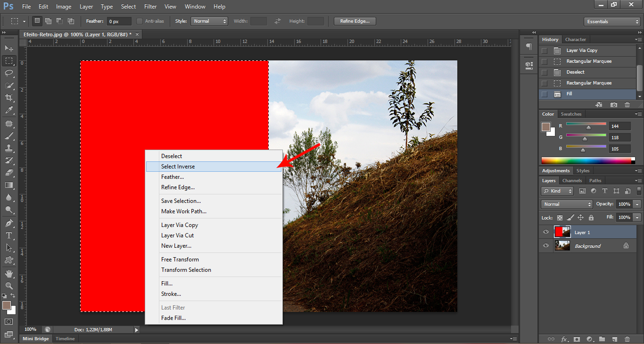The image size is (644, 344).
Task: Hide Layer 1 using eye icon
Action: [x=546, y=232]
